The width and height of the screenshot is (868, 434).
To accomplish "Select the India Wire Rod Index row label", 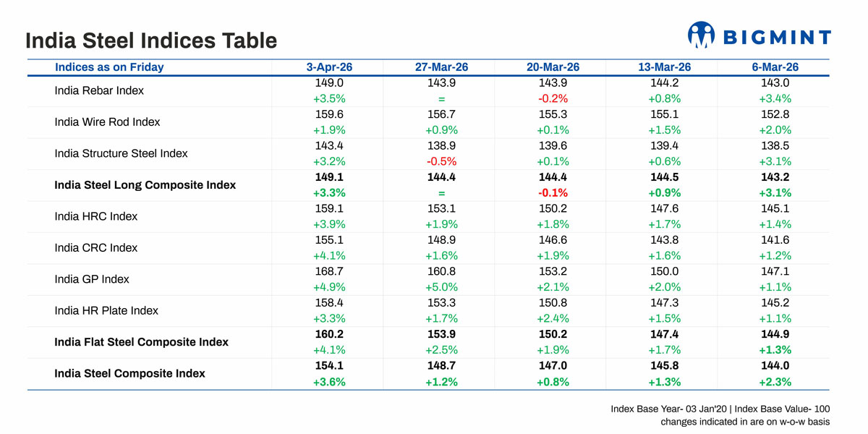I will pyautogui.click(x=107, y=122).
